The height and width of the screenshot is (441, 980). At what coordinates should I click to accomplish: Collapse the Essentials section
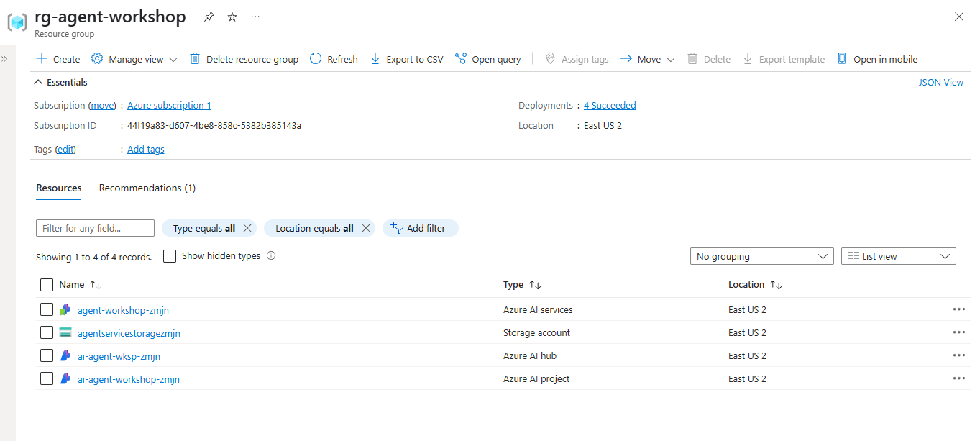39,82
